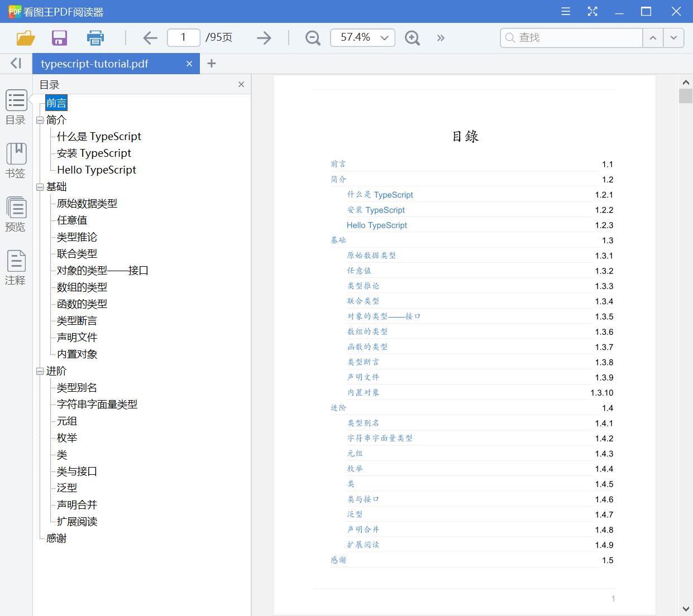The width and height of the screenshot is (693, 616).
Task: Click the page number input field
Action: (183, 37)
